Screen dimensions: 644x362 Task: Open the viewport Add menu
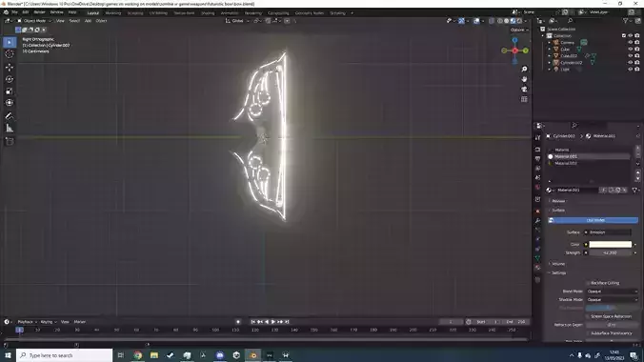tap(88, 21)
